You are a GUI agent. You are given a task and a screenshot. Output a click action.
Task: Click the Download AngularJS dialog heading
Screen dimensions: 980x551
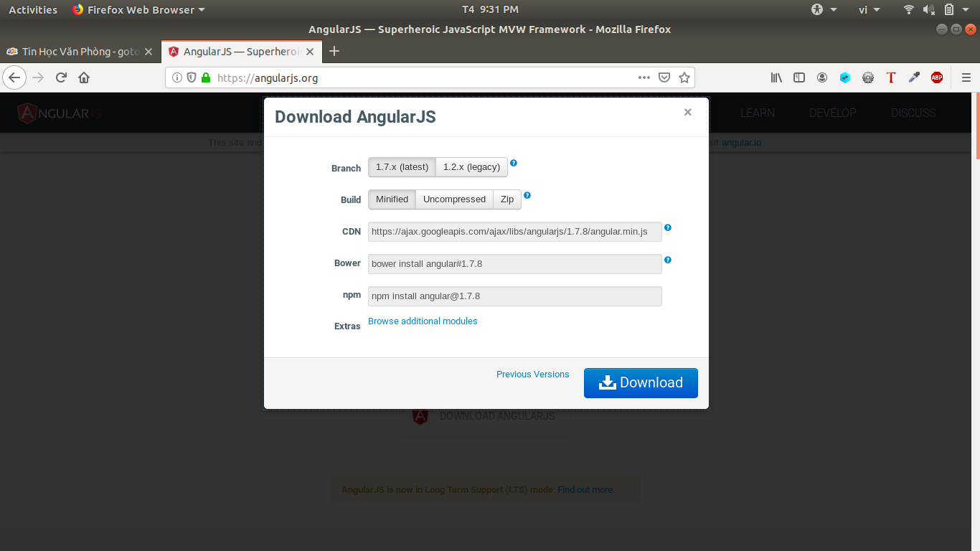click(x=355, y=117)
